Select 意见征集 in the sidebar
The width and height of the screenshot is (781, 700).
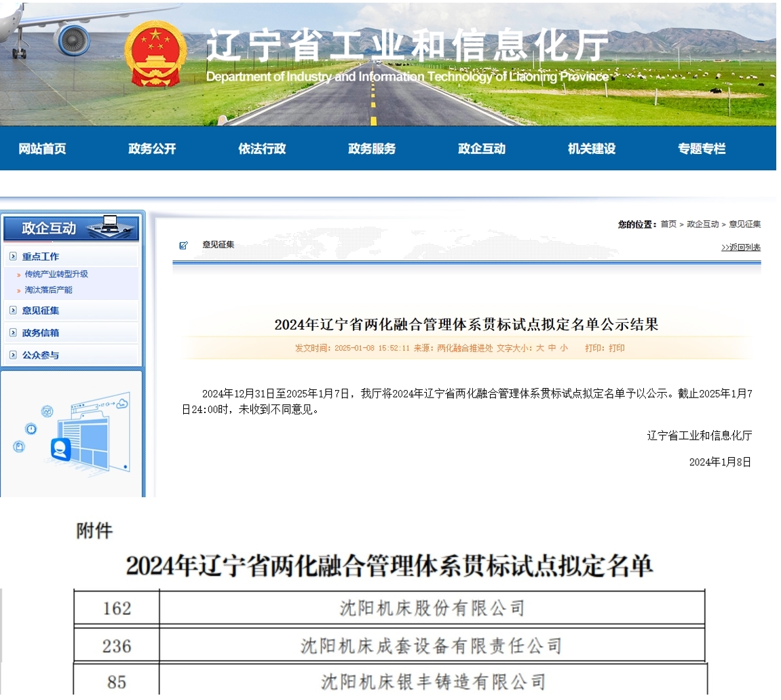pos(40,311)
